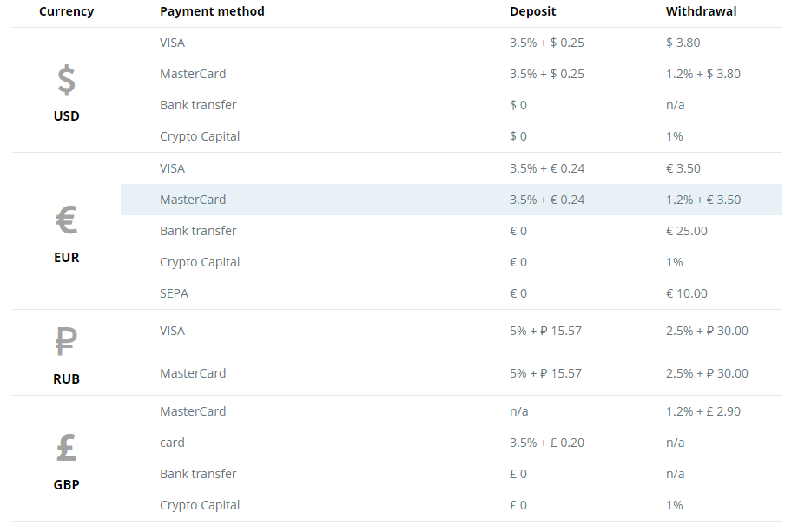The image size is (798, 532).
Task: Click the RUB VISA payment method
Action: [x=173, y=331]
